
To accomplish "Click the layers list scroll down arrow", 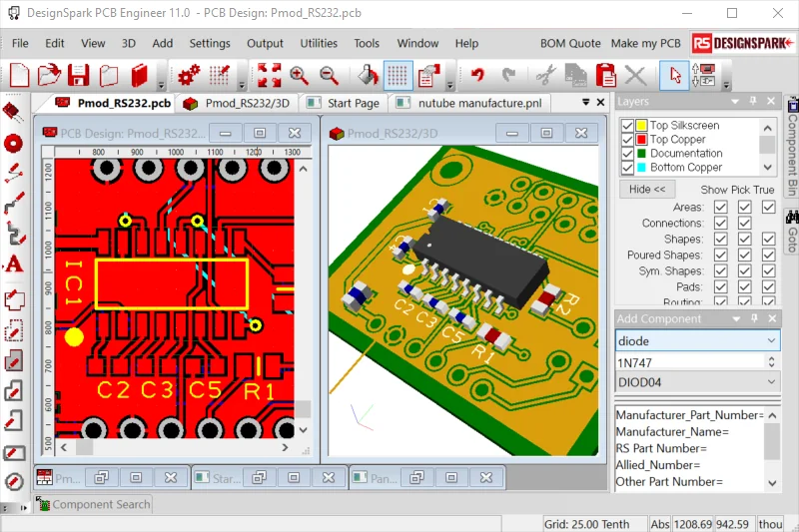I will pyautogui.click(x=767, y=168).
